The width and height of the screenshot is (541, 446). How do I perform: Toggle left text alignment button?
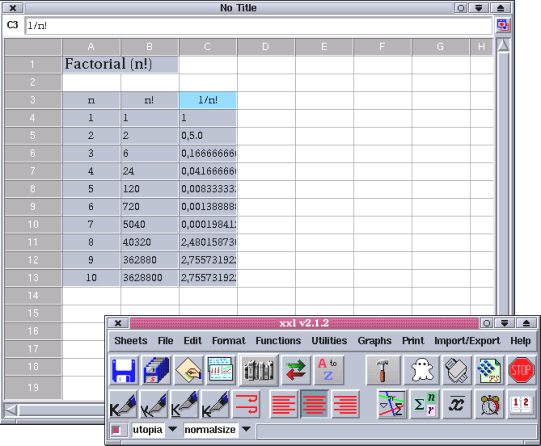pos(283,404)
